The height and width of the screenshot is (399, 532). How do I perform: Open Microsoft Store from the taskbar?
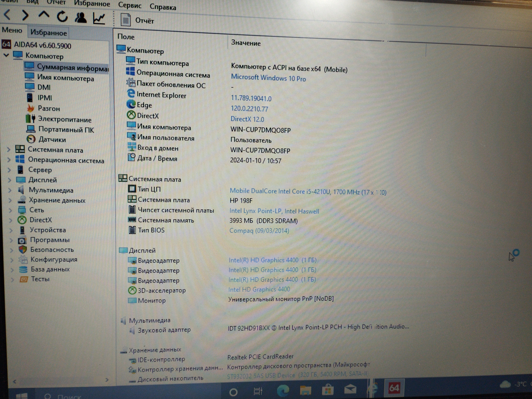tap(328, 390)
